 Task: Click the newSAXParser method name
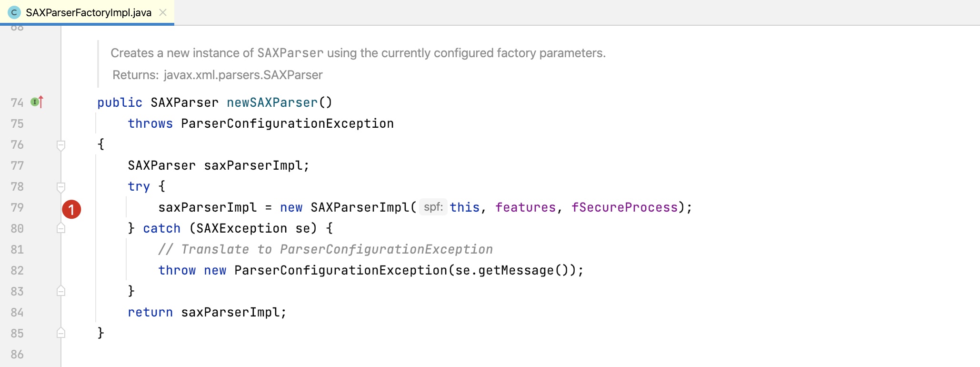(x=272, y=102)
